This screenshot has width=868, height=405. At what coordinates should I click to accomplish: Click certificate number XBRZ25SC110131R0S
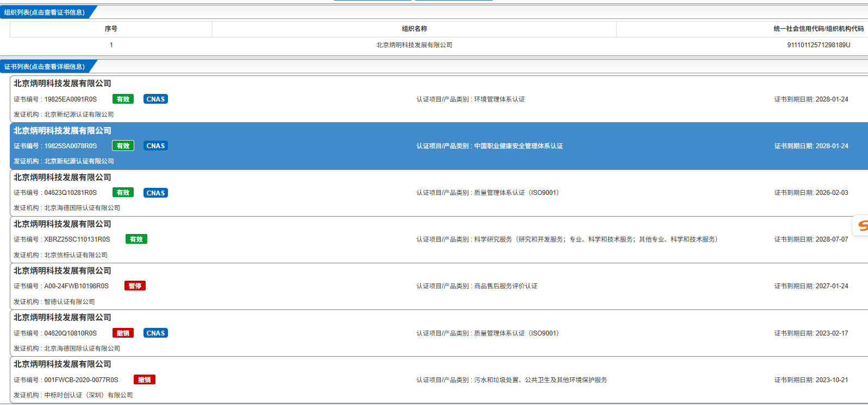click(x=77, y=239)
